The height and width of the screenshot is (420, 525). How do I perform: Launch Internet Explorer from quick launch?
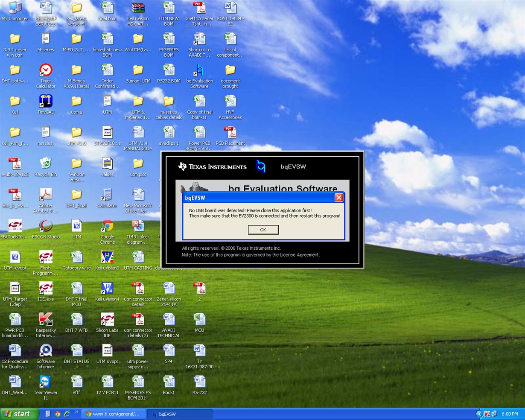[x=67, y=414]
